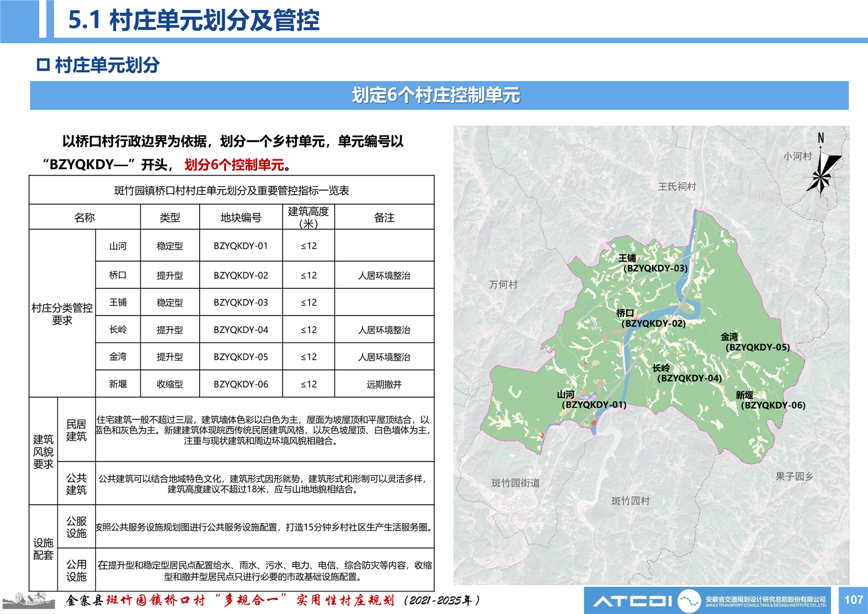Image resolution: width=868 pixels, height=614 pixels.
Task: Click red text 划分6个控制单元
Action: point(235,165)
